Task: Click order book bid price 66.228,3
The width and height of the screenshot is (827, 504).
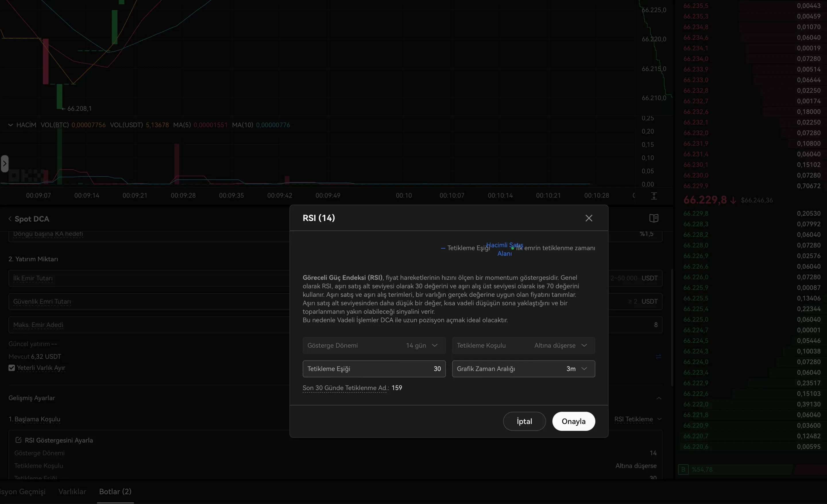Action: [x=696, y=224]
